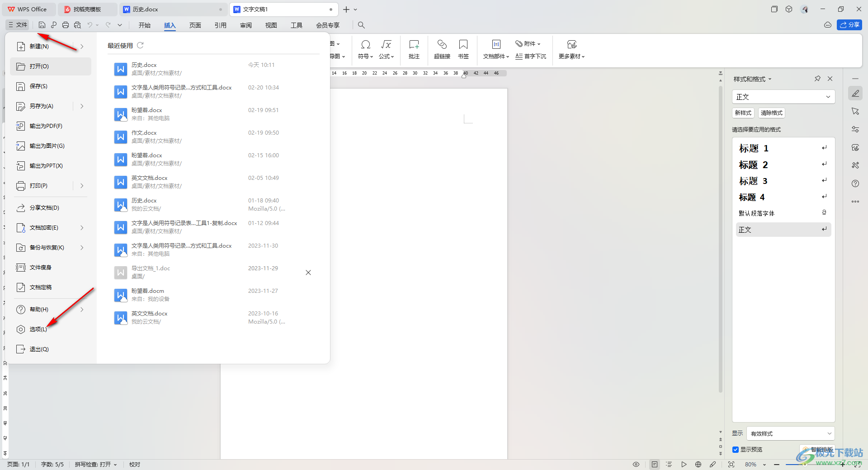This screenshot has width=868, height=470.
Task: Remove 导出文档_1.doc from recent list
Action: point(308,273)
